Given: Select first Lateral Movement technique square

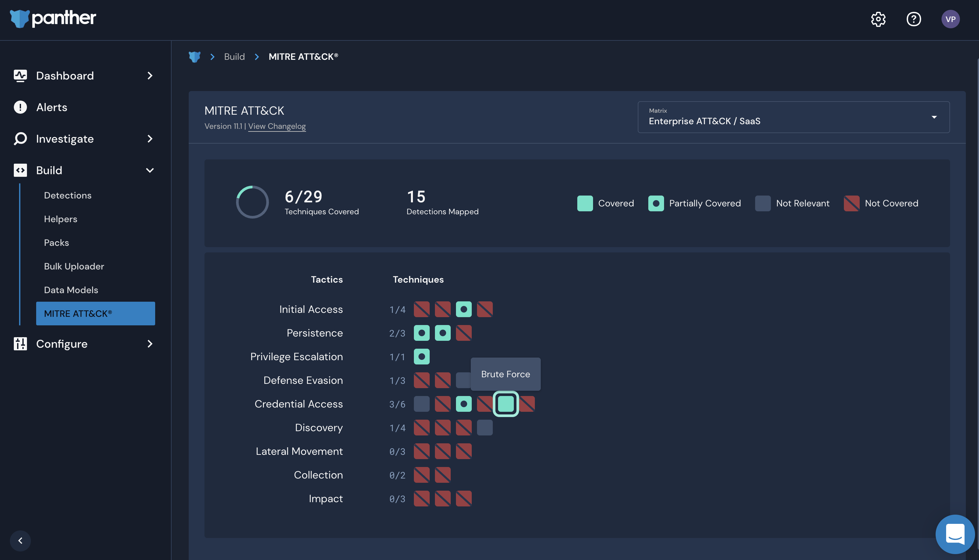Looking at the screenshot, I should [421, 451].
